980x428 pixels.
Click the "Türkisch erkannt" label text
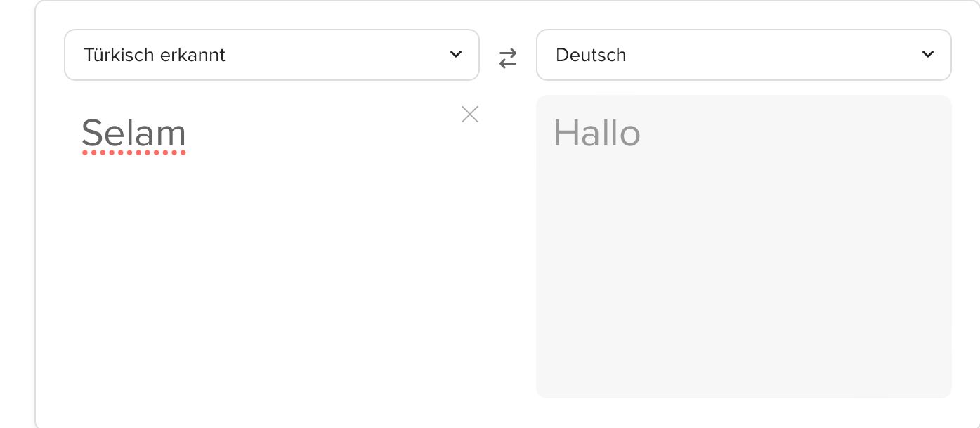click(x=155, y=55)
